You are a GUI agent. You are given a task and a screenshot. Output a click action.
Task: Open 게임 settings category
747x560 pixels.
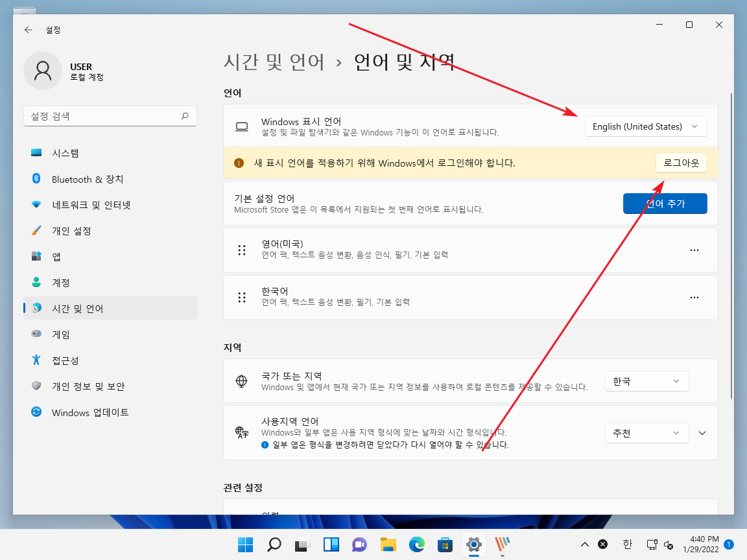click(110, 334)
